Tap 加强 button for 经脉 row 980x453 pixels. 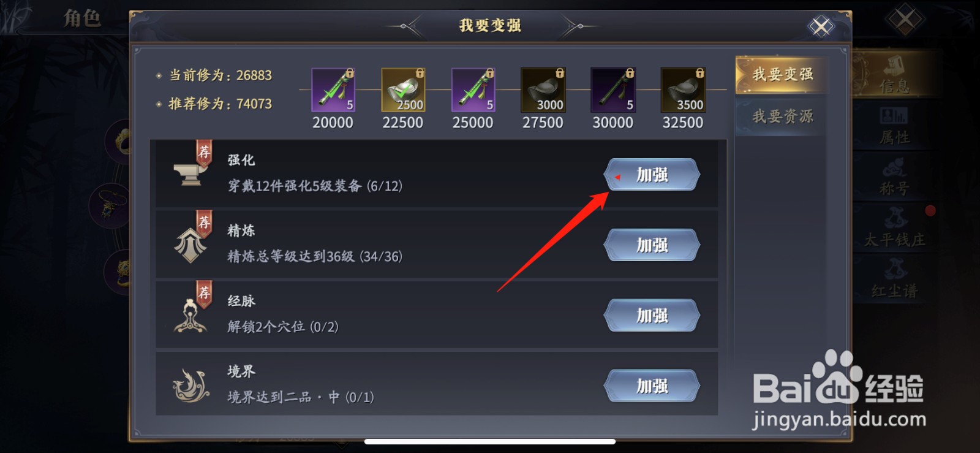[x=652, y=316]
